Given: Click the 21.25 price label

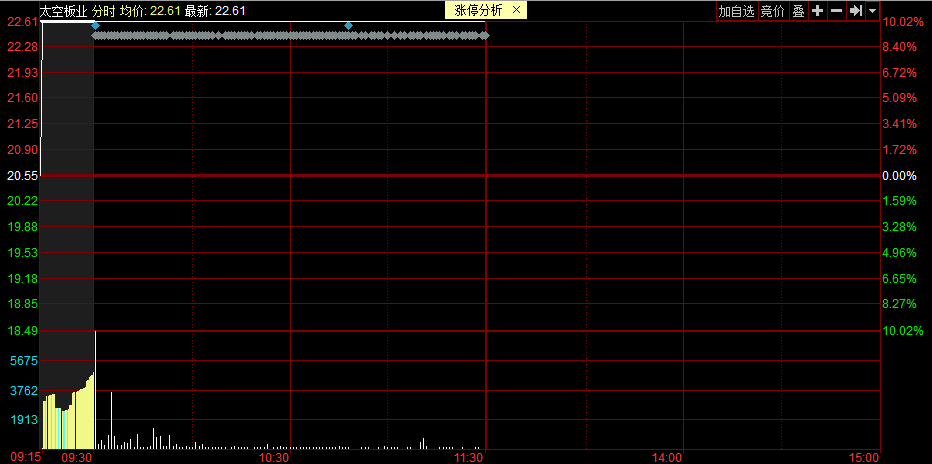Looking at the screenshot, I should point(23,124).
